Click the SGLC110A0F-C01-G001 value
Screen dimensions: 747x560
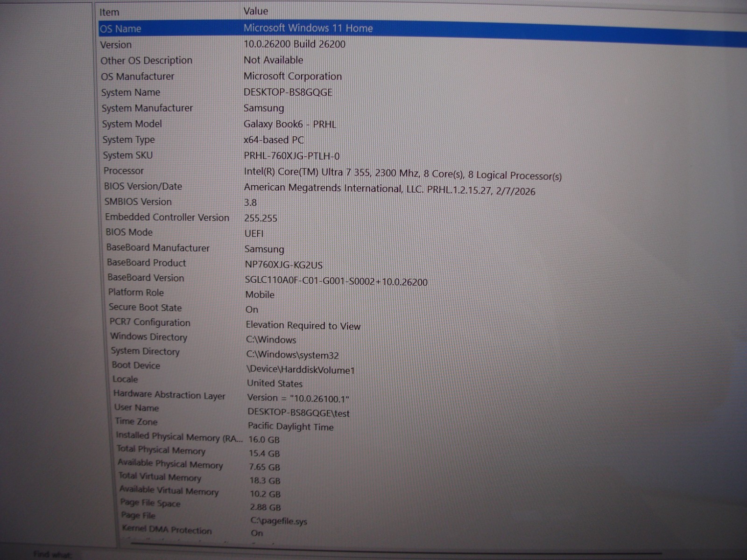pyautogui.click(x=336, y=281)
